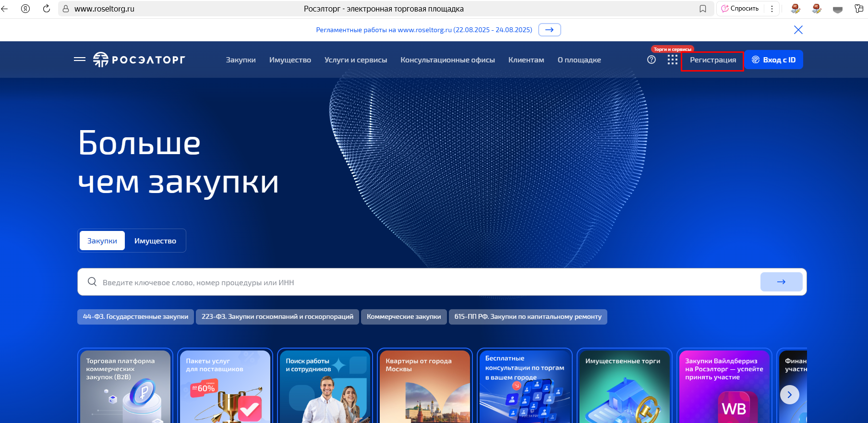
Task: Expand the Клиентам navigation menu
Action: coord(526,60)
